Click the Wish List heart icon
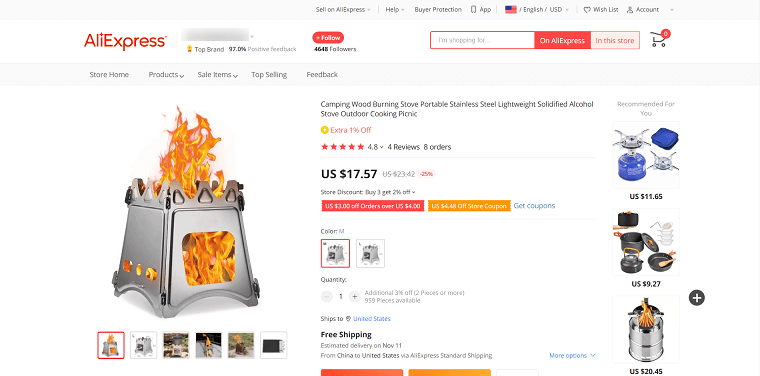This screenshot has height=376, width=760. pyautogui.click(x=587, y=10)
